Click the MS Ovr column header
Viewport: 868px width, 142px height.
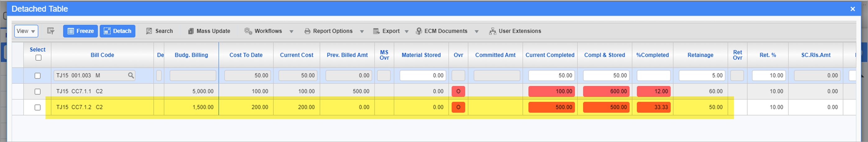coord(384,55)
